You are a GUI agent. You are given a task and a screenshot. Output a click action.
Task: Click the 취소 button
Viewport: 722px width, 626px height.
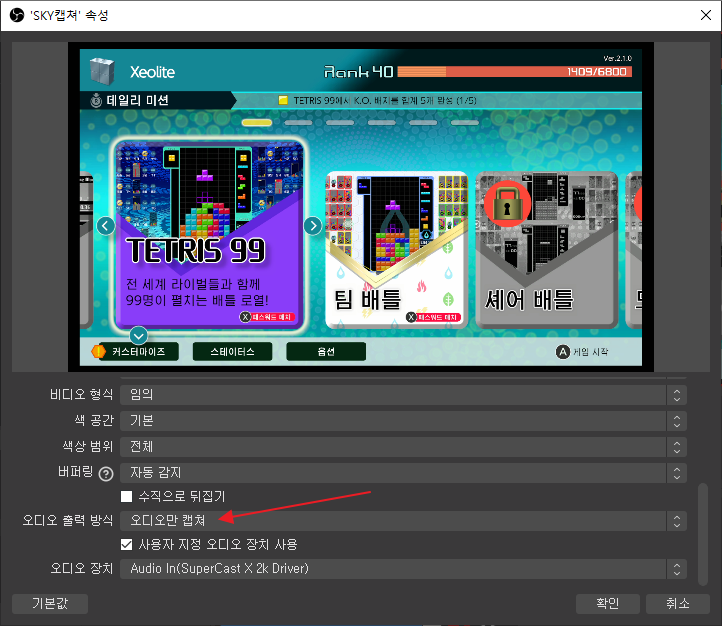[678, 603]
